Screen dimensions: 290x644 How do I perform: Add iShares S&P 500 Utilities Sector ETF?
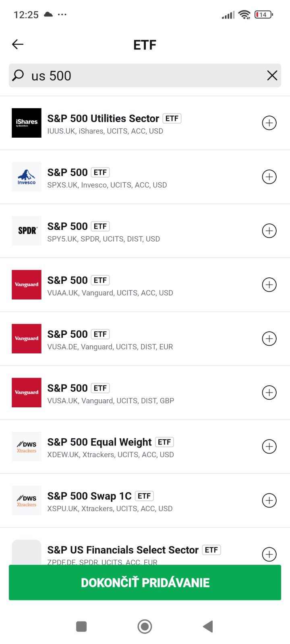tap(269, 123)
